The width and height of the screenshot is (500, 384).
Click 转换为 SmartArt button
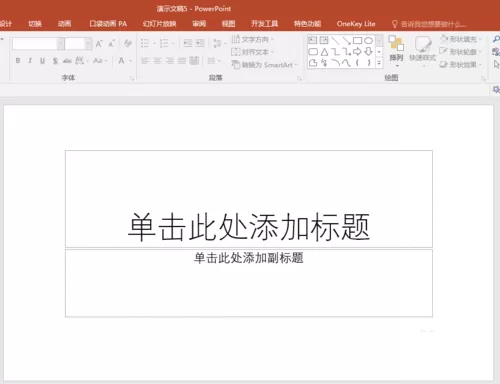[x=264, y=65]
